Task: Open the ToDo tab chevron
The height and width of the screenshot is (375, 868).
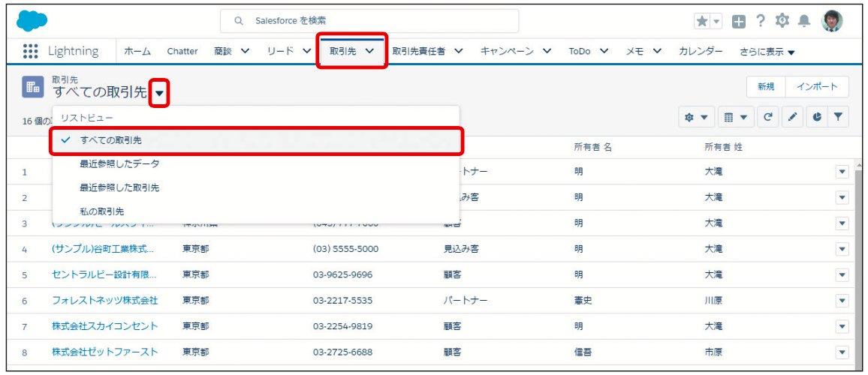Action: [604, 51]
